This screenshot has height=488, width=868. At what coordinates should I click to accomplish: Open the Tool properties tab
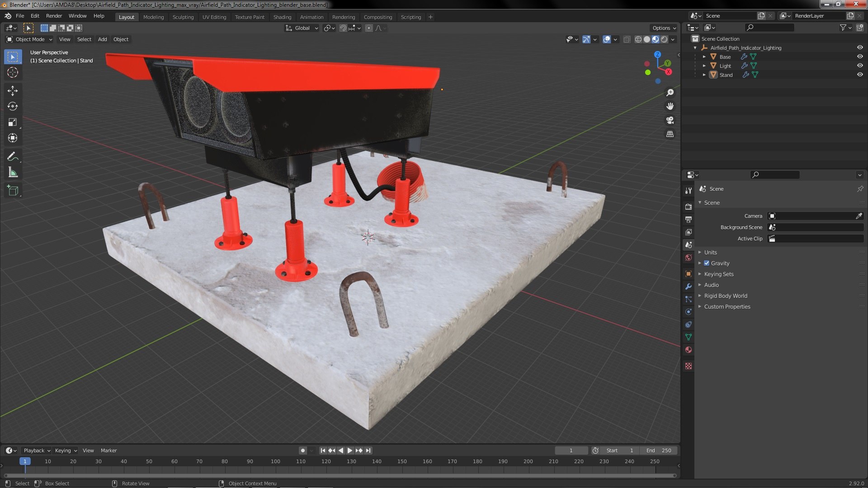click(x=689, y=191)
